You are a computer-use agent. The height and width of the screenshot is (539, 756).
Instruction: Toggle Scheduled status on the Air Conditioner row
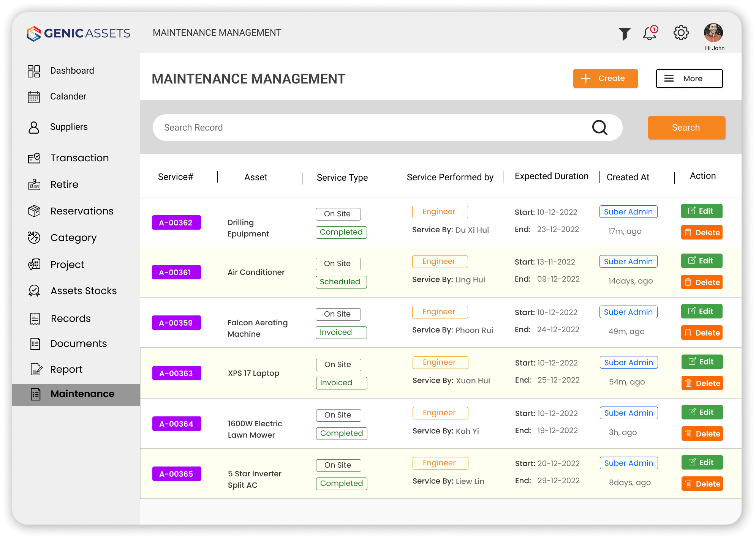pos(341,282)
